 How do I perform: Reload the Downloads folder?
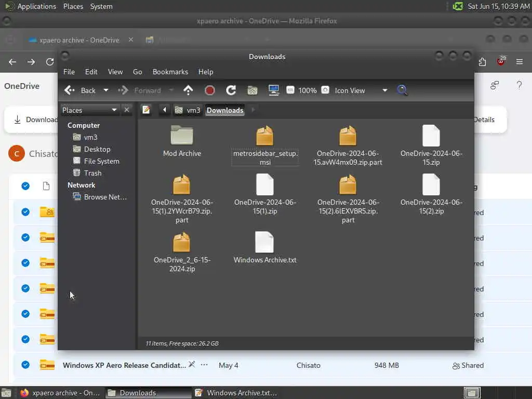click(231, 90)
